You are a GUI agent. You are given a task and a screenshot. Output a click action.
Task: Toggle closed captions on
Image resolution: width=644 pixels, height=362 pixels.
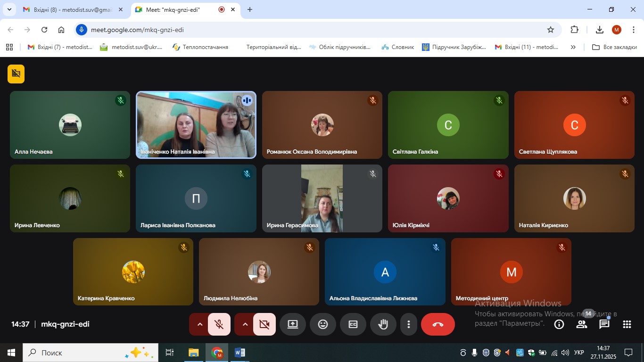tap(353, 324)
